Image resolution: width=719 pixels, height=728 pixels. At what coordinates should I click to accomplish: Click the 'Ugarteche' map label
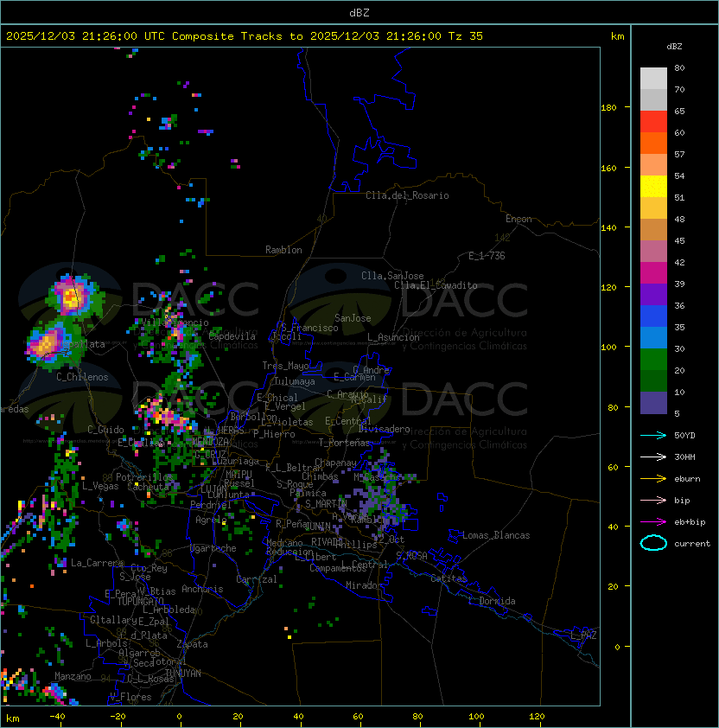coord(213,548)
